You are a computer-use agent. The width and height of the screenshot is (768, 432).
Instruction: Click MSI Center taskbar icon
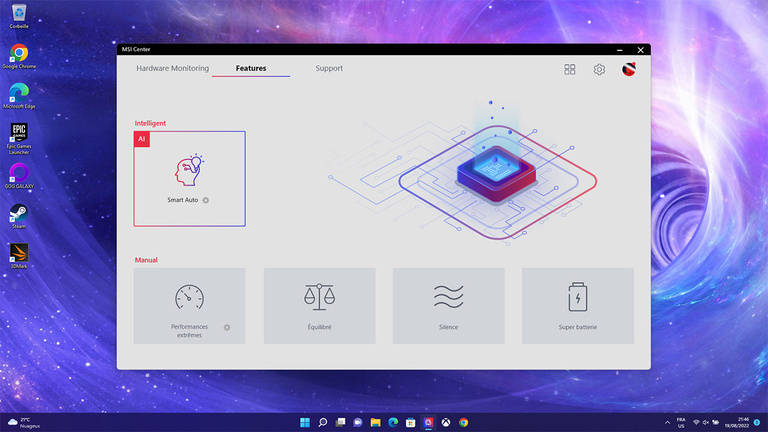pyautogui.click(x=429, y=422)
